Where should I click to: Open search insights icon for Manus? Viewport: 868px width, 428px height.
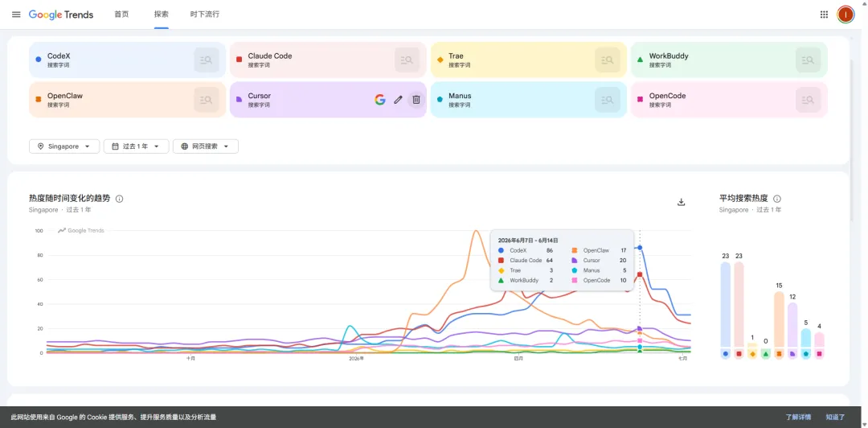point(608,100)
